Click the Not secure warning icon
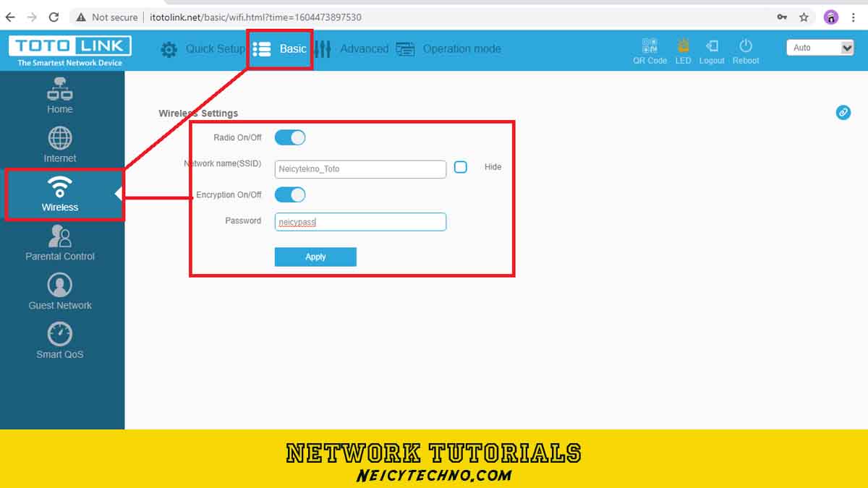 [81, 17]
